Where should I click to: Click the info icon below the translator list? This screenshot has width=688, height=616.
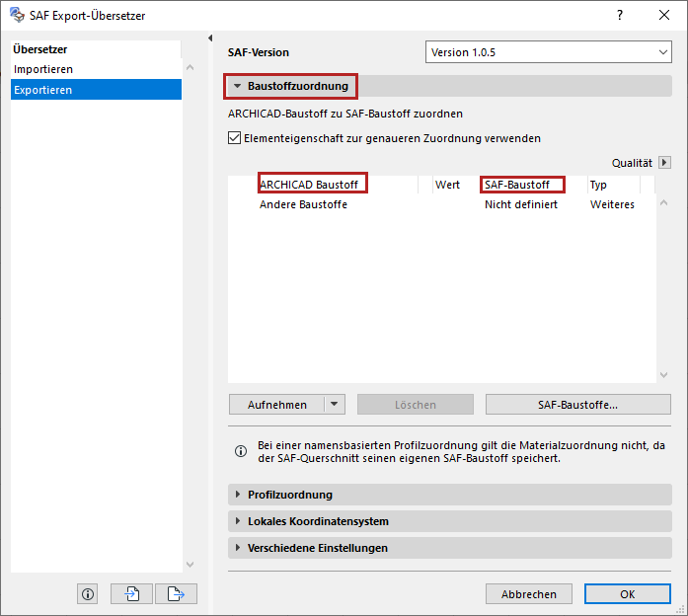[x=88, y=593]
